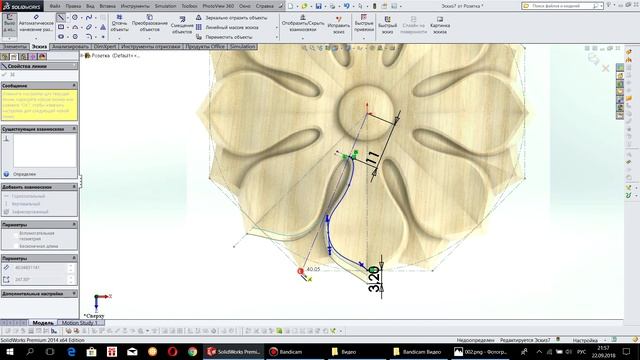The height and width of the screenshot is (360, 640).
Task: Open Line tool dropdown arrow
Action: click(67, 18)
